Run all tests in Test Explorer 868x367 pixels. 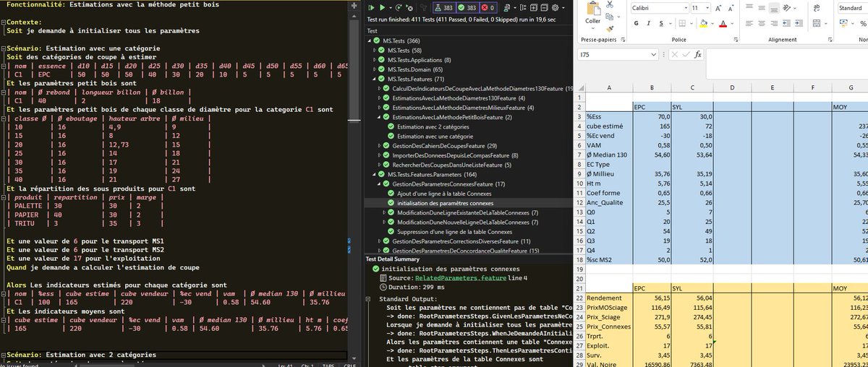[x=371, y=8]
